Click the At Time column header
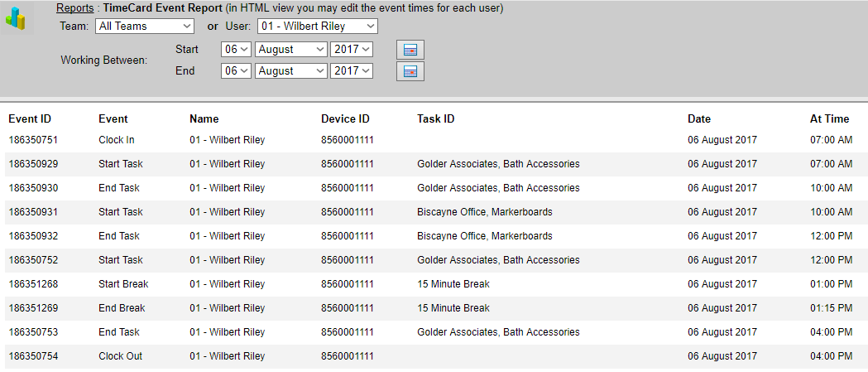The image size is (868, 372). click(829, 119)
